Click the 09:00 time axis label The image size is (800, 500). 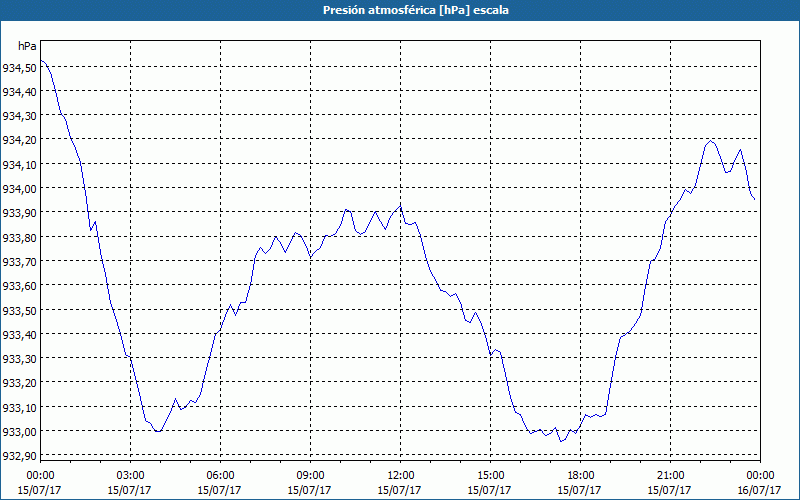(x=310, y=476)
